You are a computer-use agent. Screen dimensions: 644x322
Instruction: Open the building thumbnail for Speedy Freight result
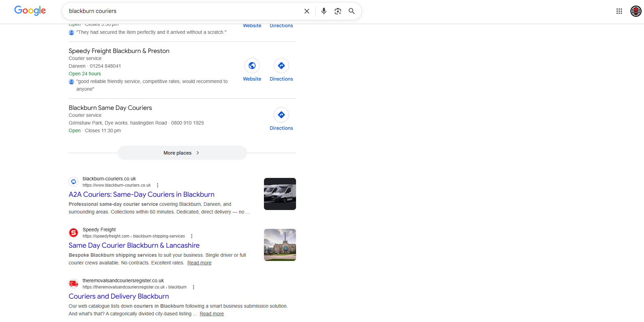click(x=280, y=245)
